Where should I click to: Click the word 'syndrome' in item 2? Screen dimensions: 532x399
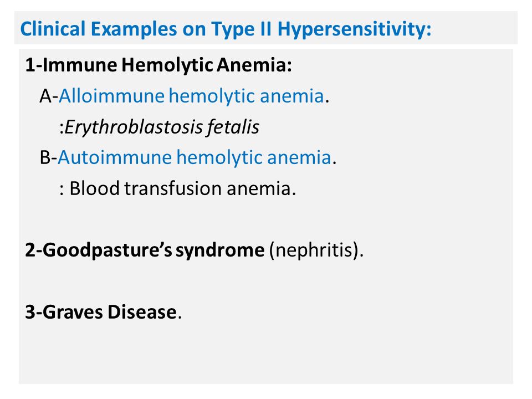pyautogui.click(x=220, y=250)
